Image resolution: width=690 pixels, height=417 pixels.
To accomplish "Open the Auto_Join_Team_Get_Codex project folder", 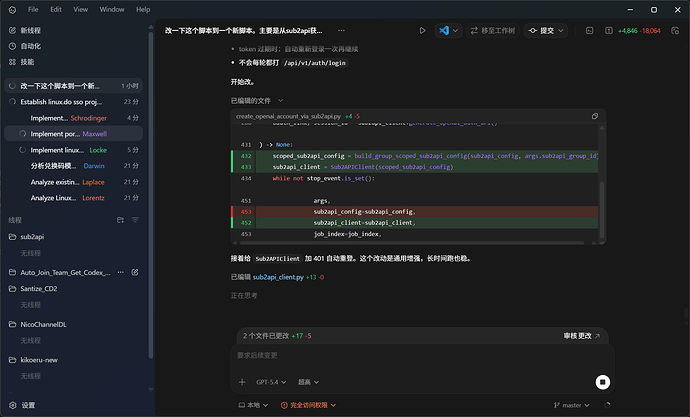I will tap(59, 272).
